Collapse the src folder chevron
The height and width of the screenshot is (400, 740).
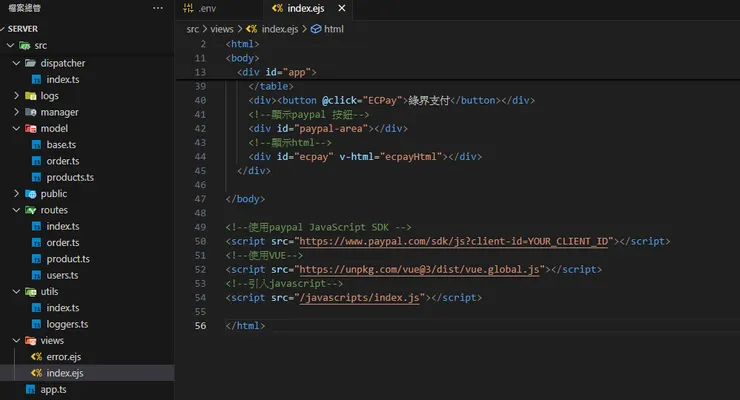click(x=10, y=45)
